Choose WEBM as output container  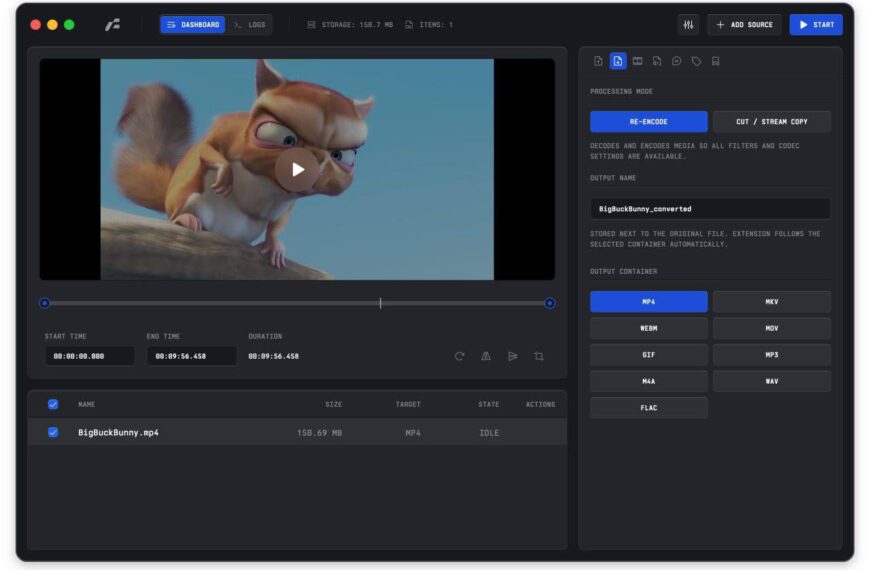tap(648, 328)
